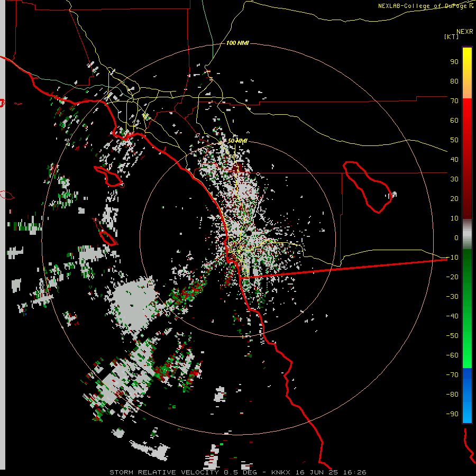
Task: Click the -50 knot scale label
Action: point(452,336)
